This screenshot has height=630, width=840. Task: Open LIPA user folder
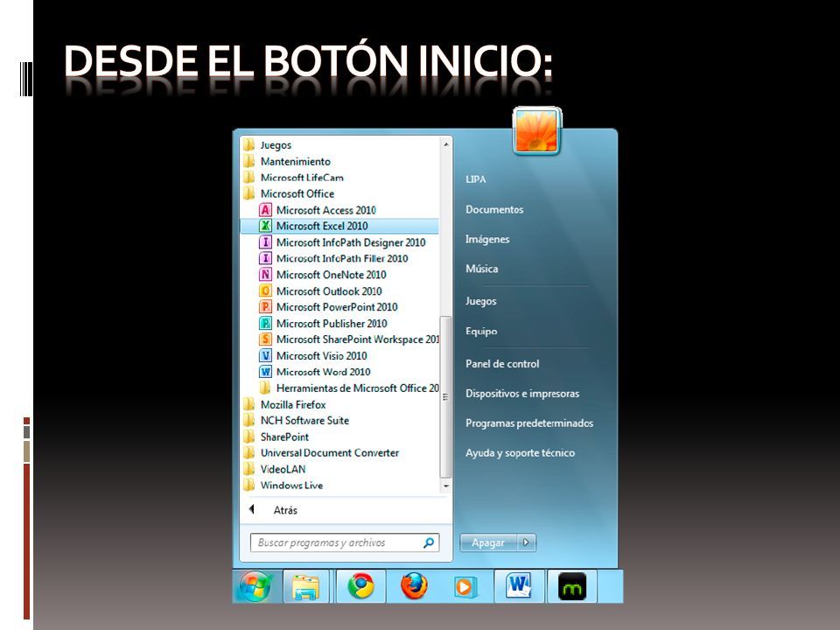click(x=476, y=179)
